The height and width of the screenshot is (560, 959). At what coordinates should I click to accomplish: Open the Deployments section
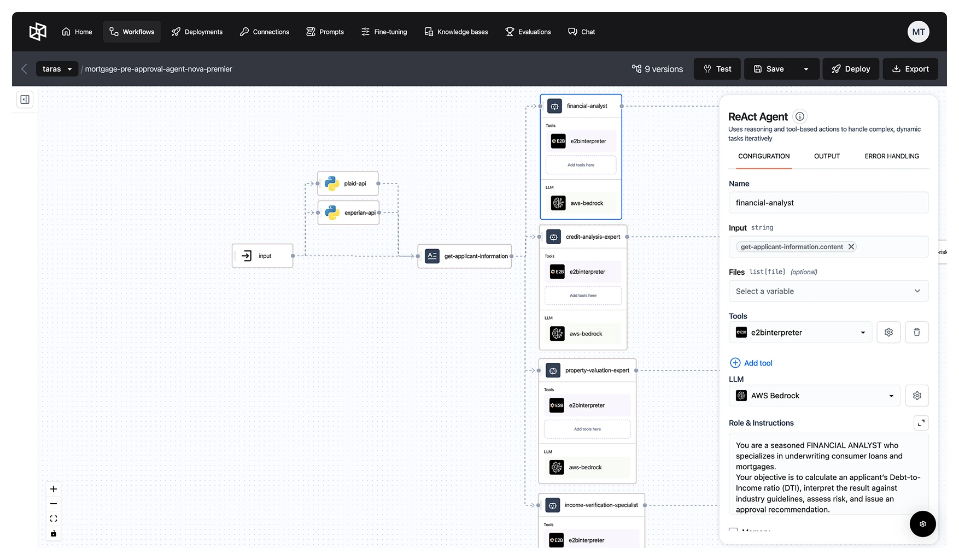(x=197, y=32)
